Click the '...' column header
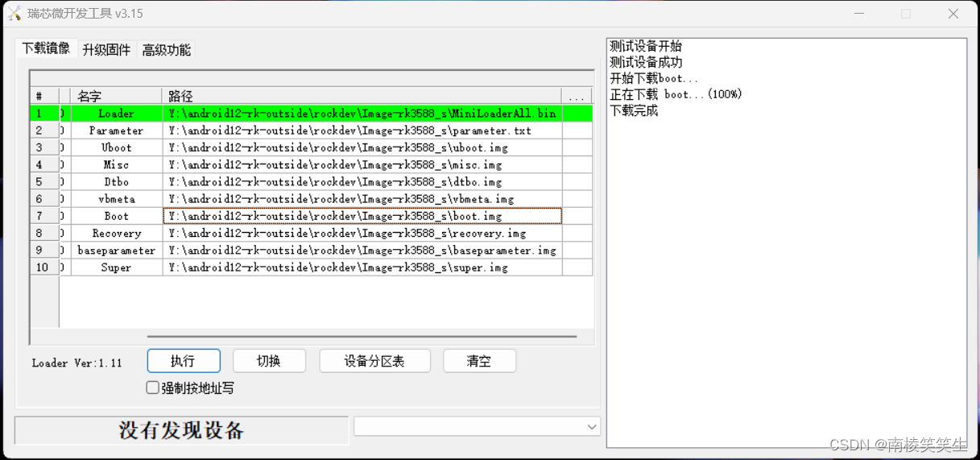Screen dimensions: 980x460 coord(577,97)
